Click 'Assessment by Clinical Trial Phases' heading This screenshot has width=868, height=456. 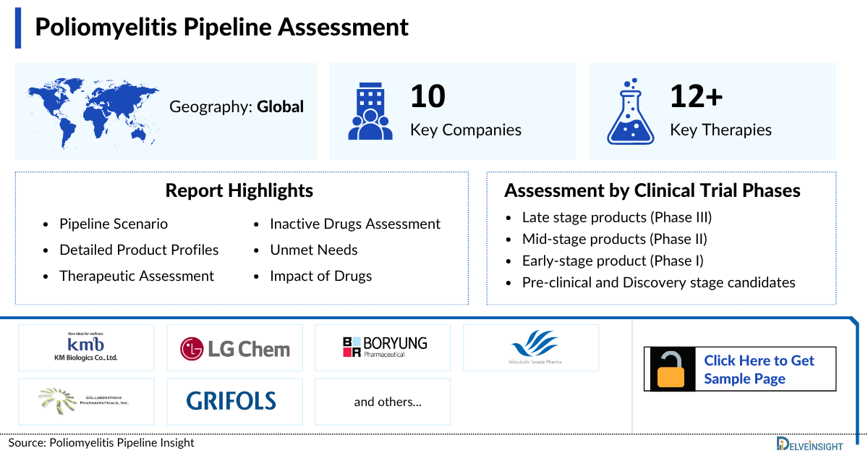pyautogui.click(x=652, y=190)
